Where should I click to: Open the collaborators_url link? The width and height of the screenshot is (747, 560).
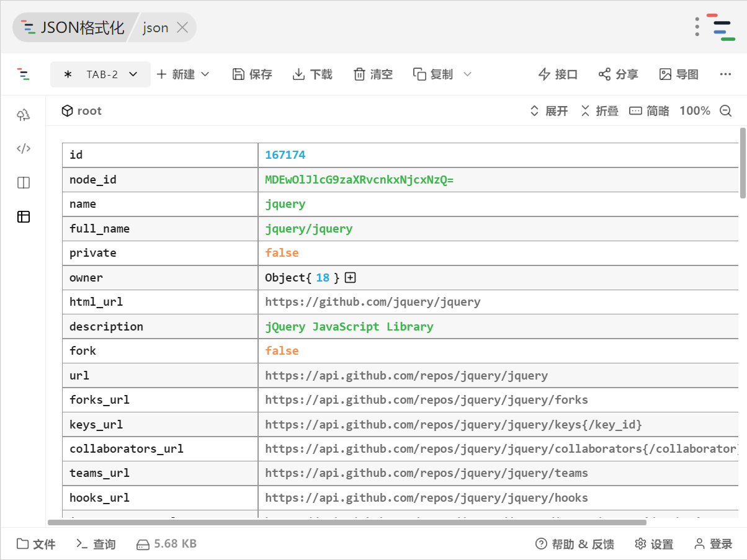(501, 449)
